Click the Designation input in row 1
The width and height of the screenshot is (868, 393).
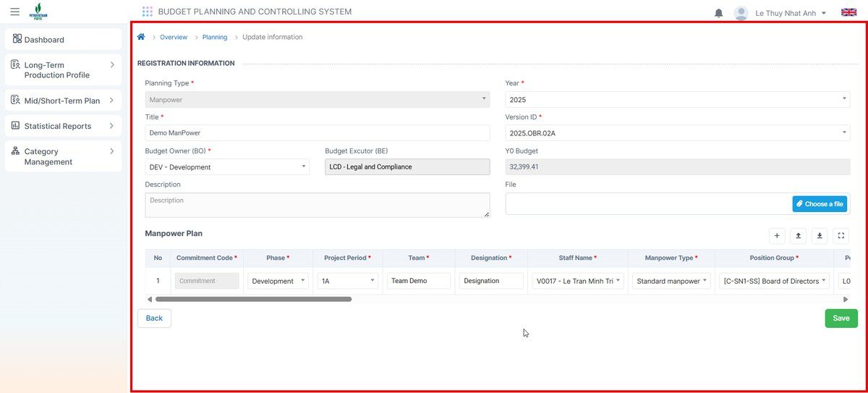click(491, 281)
